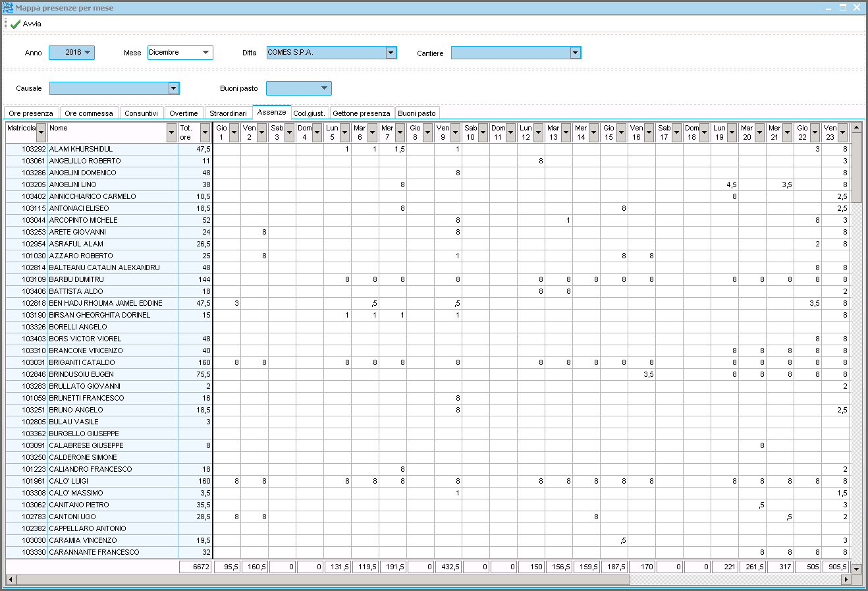Open the Lun 5 column filter arrow
The width and height of the screenshot is (868, 591).
pyautogui.click(x=344, y=132)
